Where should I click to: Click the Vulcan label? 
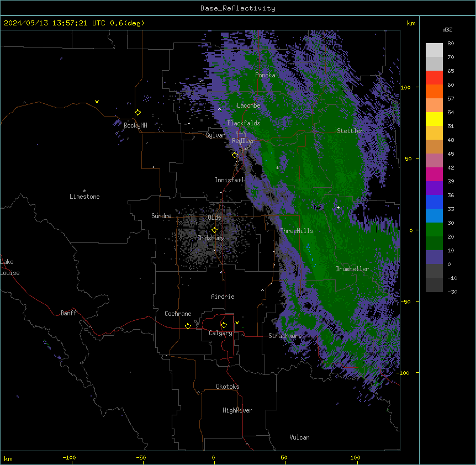[300, 437]
